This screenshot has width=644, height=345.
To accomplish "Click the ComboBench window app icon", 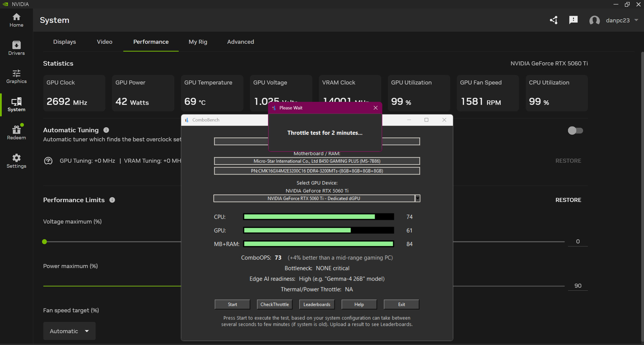I will 187,120.
